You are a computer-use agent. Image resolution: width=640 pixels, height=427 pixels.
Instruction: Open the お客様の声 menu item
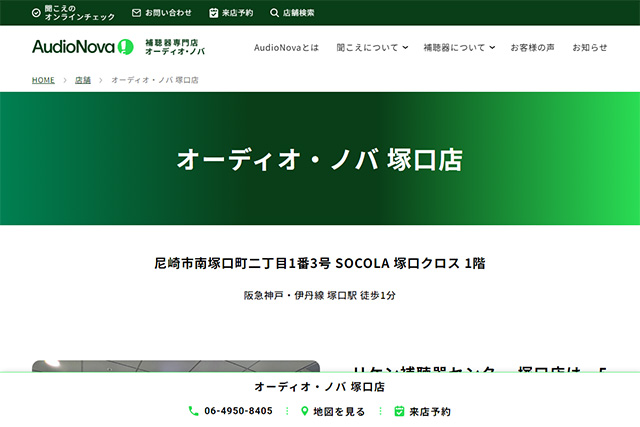[532, 48]
